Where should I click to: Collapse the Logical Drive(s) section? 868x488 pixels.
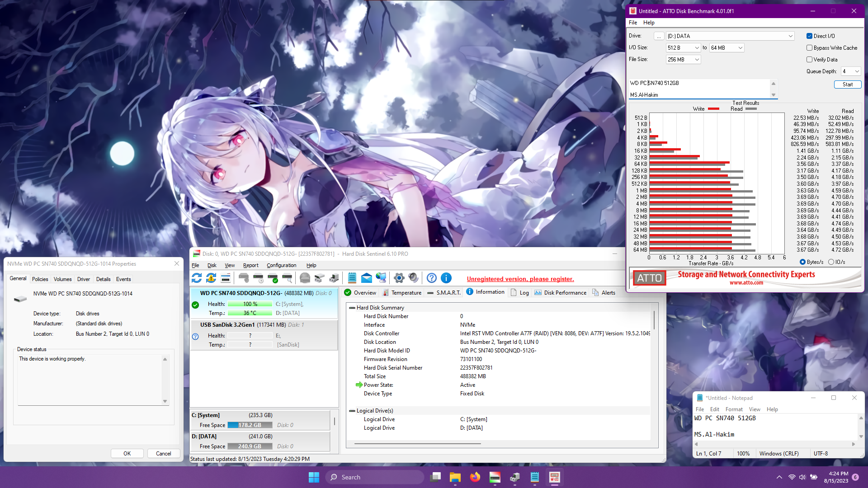pyautogui.click(x=352, y=411)
